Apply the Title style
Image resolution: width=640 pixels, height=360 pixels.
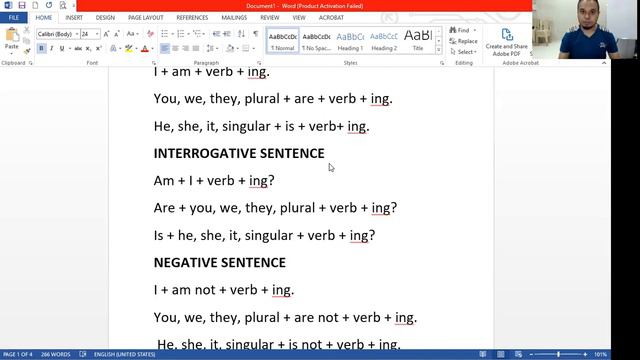[x=418, y=41]
